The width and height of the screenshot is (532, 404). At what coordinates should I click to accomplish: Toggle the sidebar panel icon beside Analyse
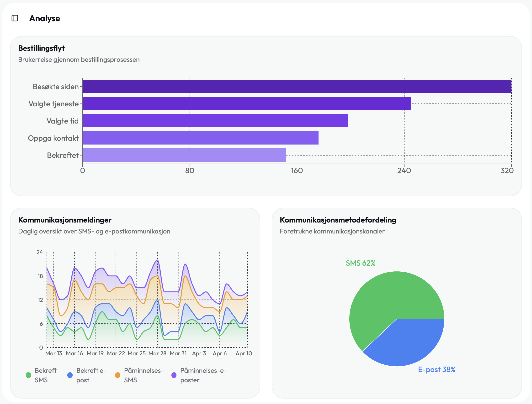click(x=15, y=18)
